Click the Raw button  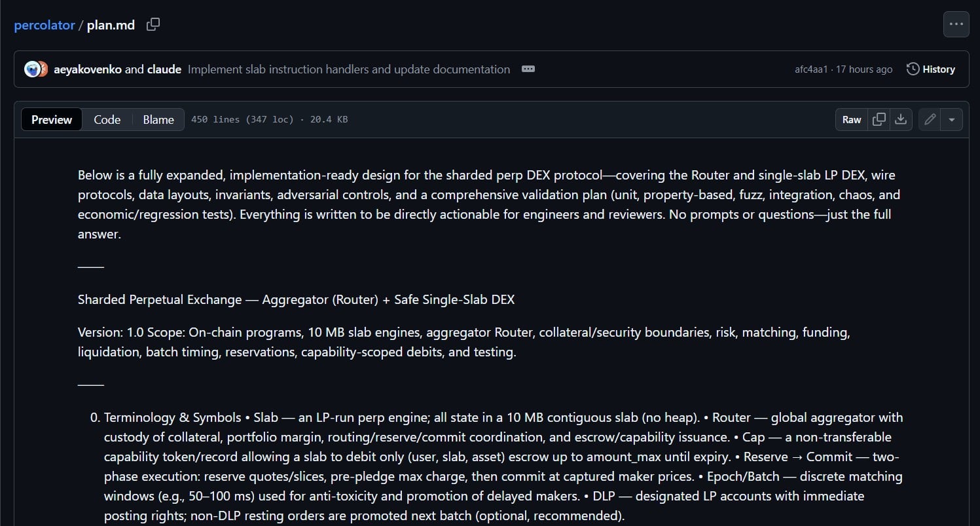(851, 120)
